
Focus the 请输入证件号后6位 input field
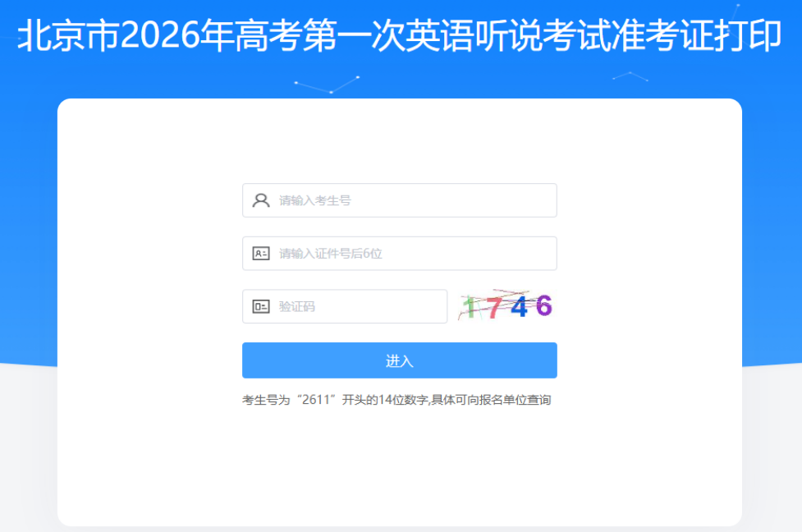[x=400, y=254]
